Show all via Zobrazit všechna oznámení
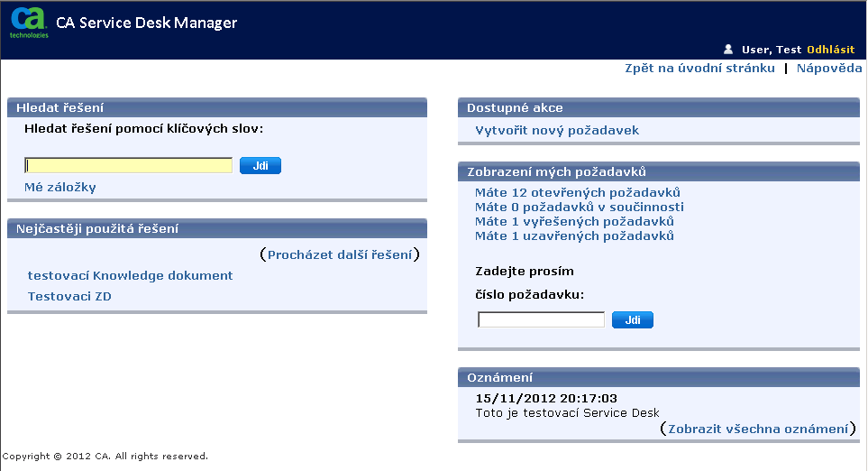 click(x=758, y=429)
